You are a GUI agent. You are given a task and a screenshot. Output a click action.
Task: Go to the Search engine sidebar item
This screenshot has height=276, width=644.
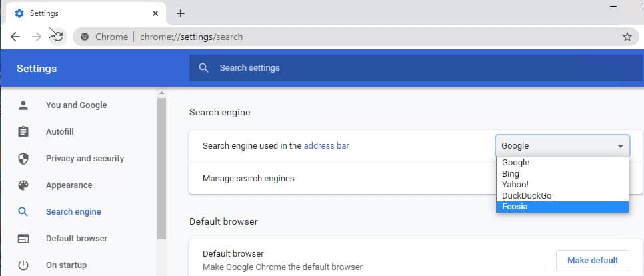(x=73, y=212)
